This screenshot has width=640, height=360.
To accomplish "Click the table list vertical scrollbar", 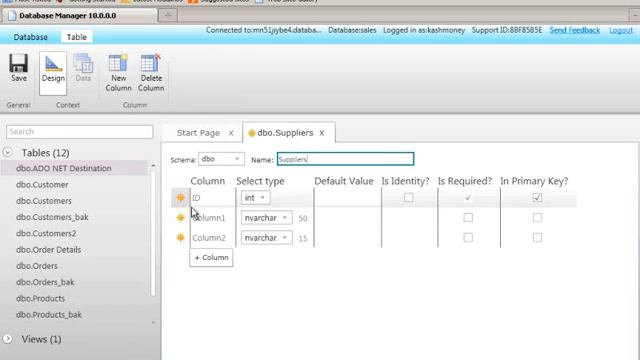I will click(x=153, y=233).
